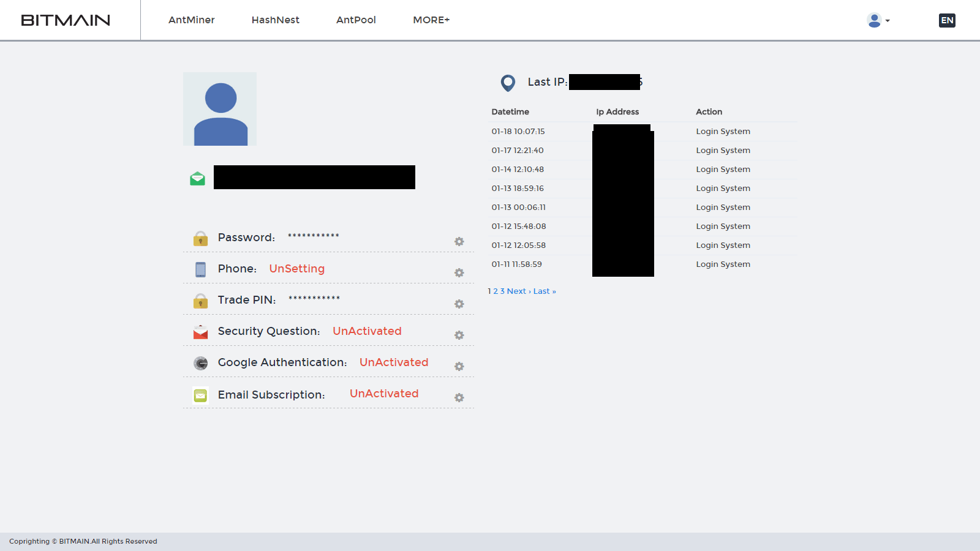Click the Email Subscription icon
This screenshot has height=551, width=980.
click(x=200, y=395)
